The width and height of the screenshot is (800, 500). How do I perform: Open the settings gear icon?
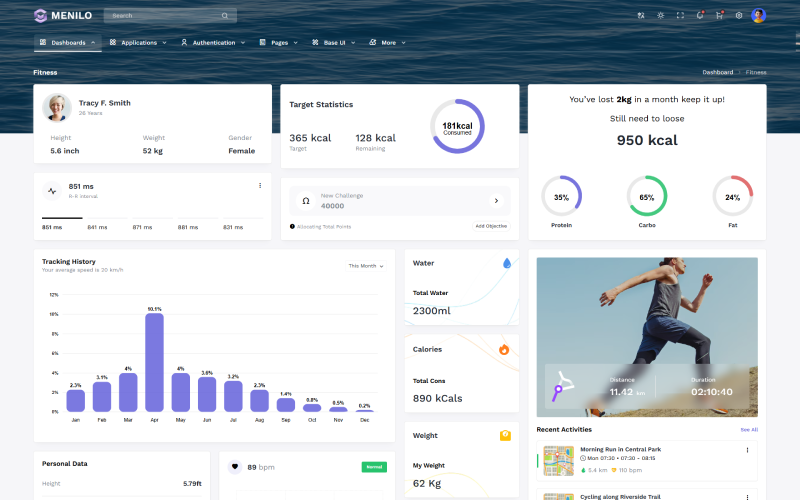[x=739, y=15]
